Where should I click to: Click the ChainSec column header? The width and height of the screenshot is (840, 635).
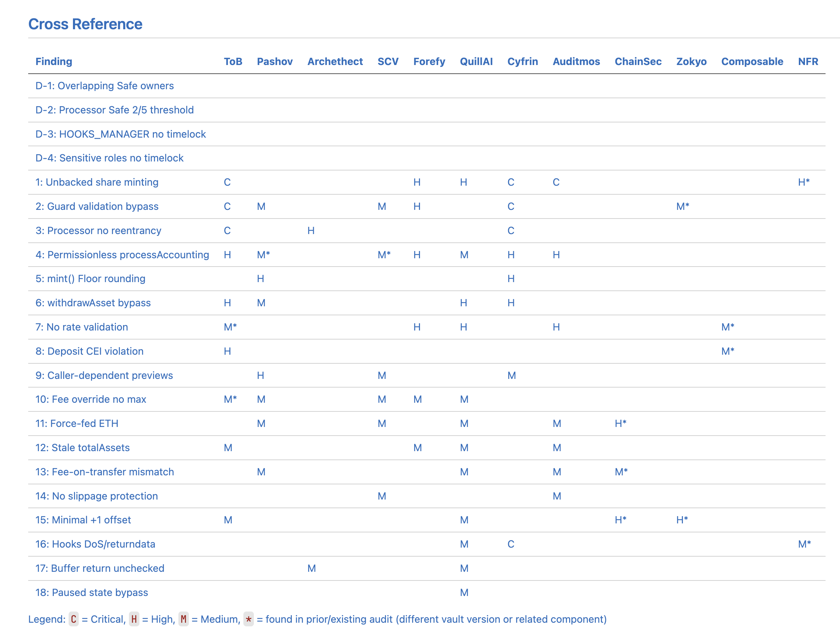[x=638, y=61]
